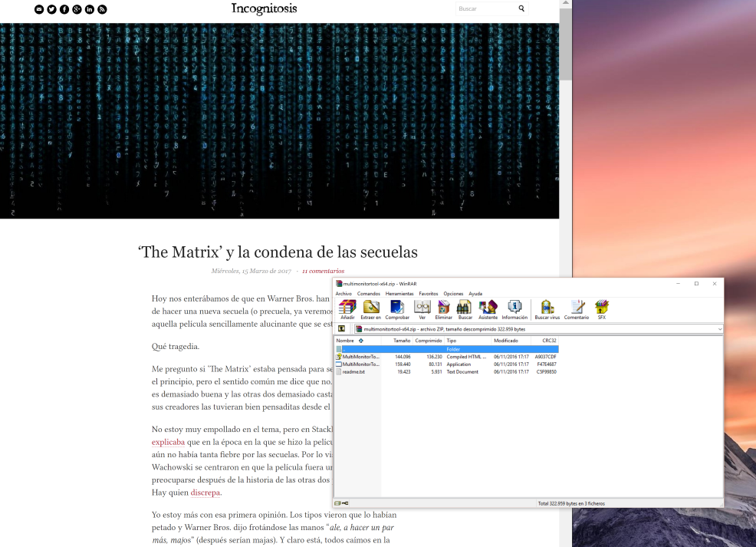This screenshot has height=547, width=756.
Task: Open the Opciones menu
Action: (453, 293)
